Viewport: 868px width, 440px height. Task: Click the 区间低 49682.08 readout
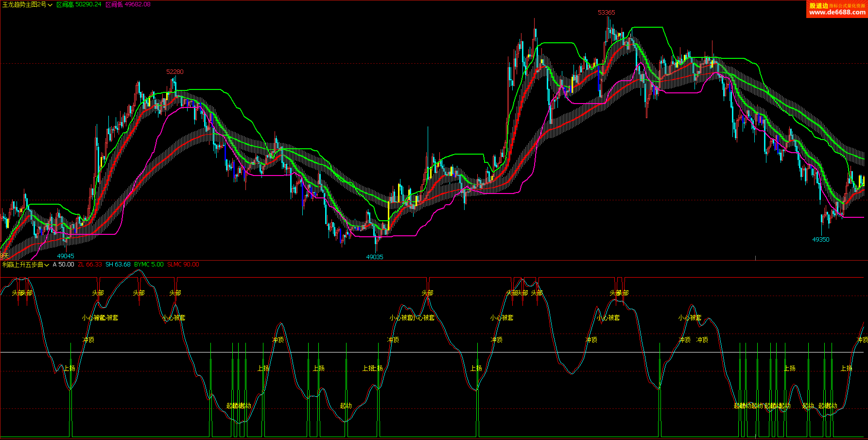[x=128, y=4]
